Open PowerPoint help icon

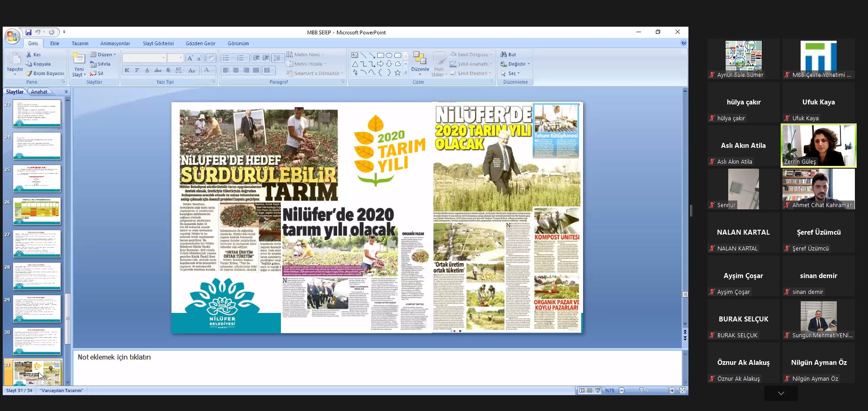coord(683,43)
